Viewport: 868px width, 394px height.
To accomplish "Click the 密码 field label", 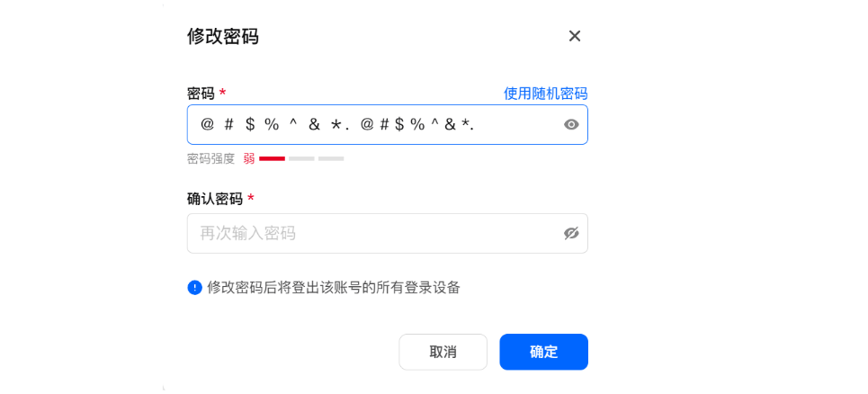I will [201, 94].
